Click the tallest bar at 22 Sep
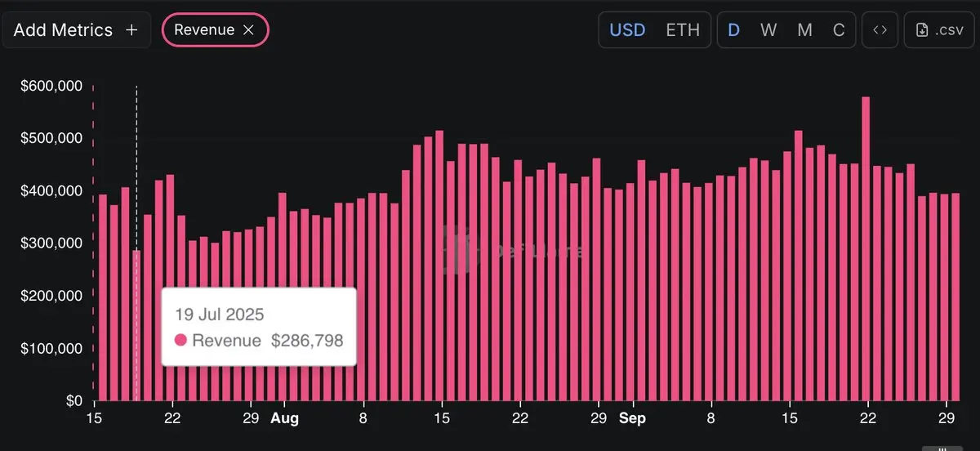Viewport: 980px width, 451px height. (866, 248)
